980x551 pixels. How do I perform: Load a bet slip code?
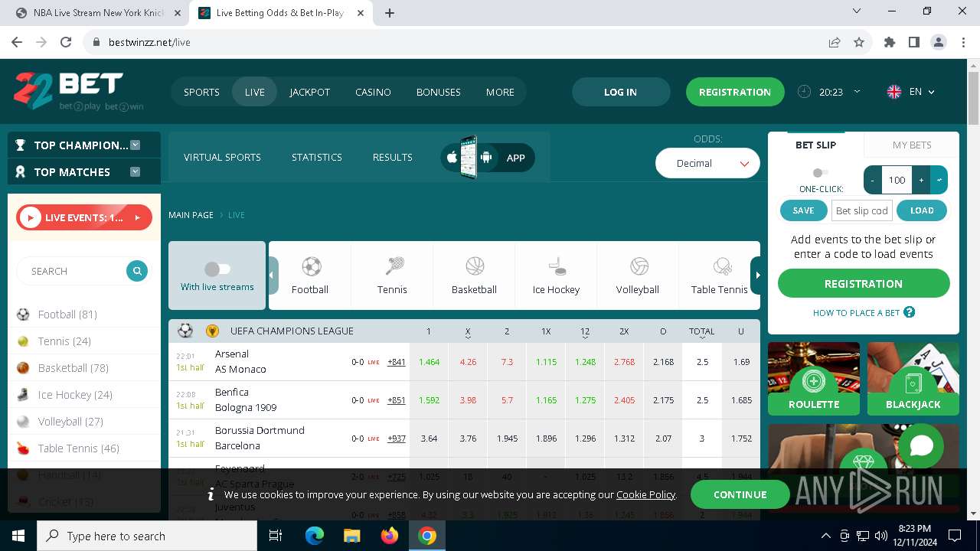point(922,210)
